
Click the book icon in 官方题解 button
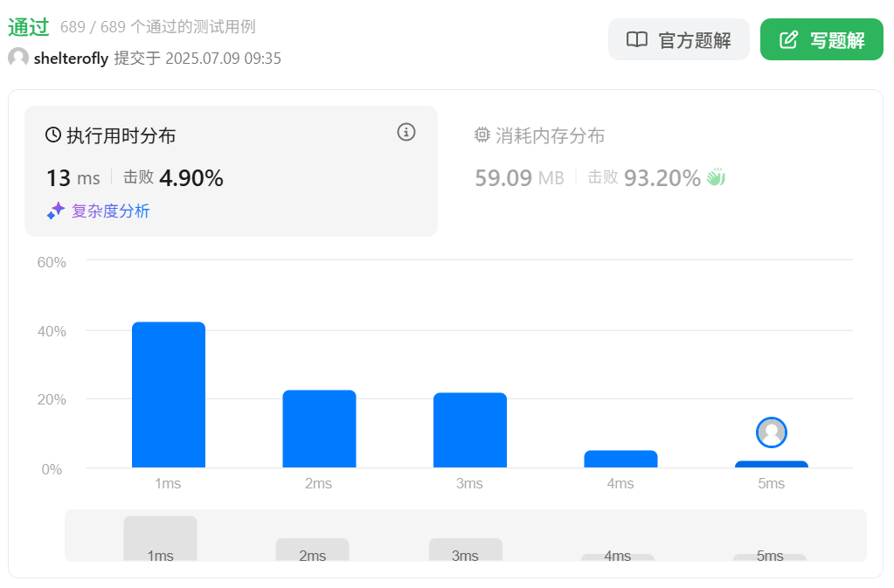coord(637,39)
